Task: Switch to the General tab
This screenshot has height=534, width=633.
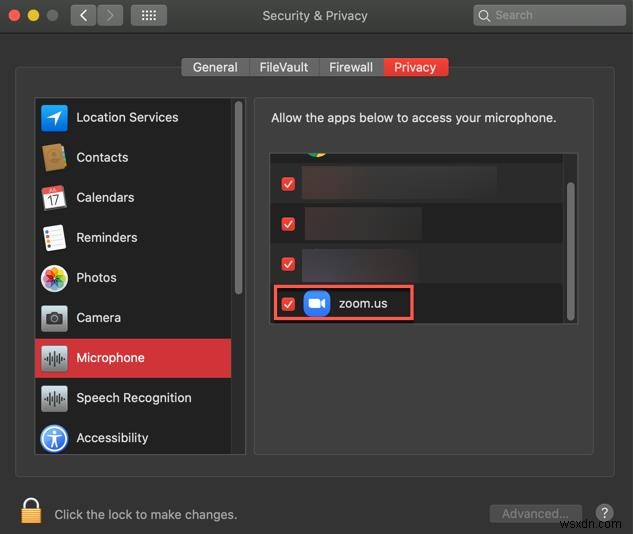Action: [x=216, y=67]
